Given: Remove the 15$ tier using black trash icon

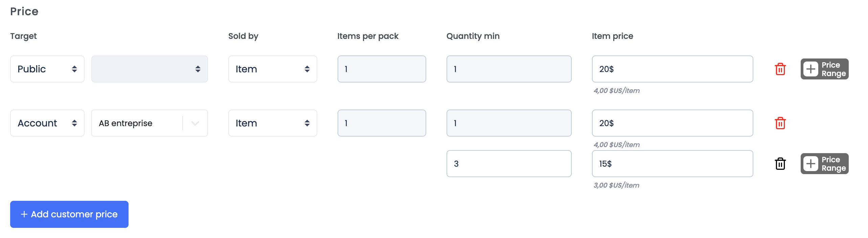Looking at the screenshot, I should (x=780, y=164).
